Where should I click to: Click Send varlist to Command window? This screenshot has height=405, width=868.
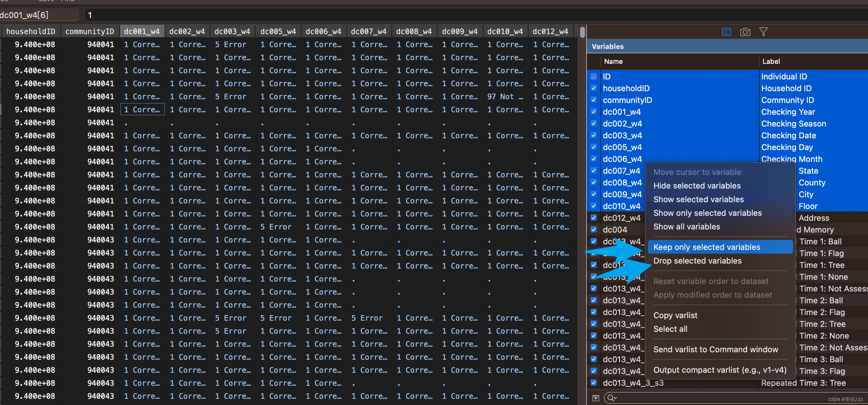coord(716,349)
